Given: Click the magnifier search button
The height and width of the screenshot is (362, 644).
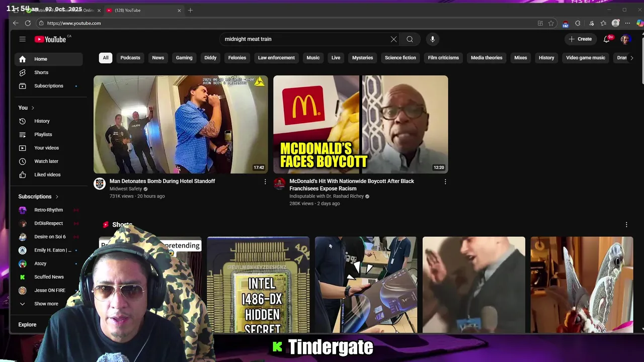Looking at the screenshot, I should pyautogui.click(x=410, y=39).
